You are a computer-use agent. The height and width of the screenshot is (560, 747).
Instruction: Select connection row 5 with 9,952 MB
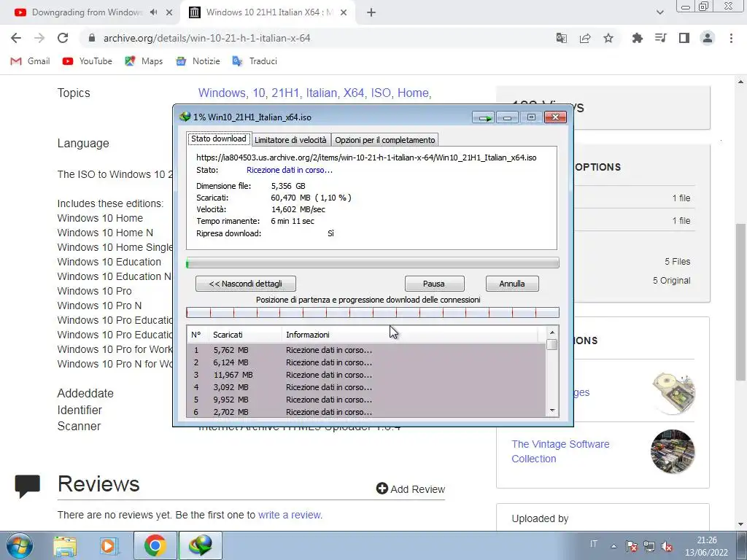pos(366,400)
